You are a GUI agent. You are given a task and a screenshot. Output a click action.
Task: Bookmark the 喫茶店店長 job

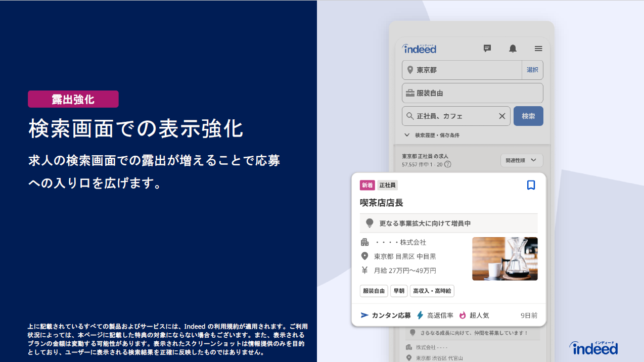pos(531,185)
